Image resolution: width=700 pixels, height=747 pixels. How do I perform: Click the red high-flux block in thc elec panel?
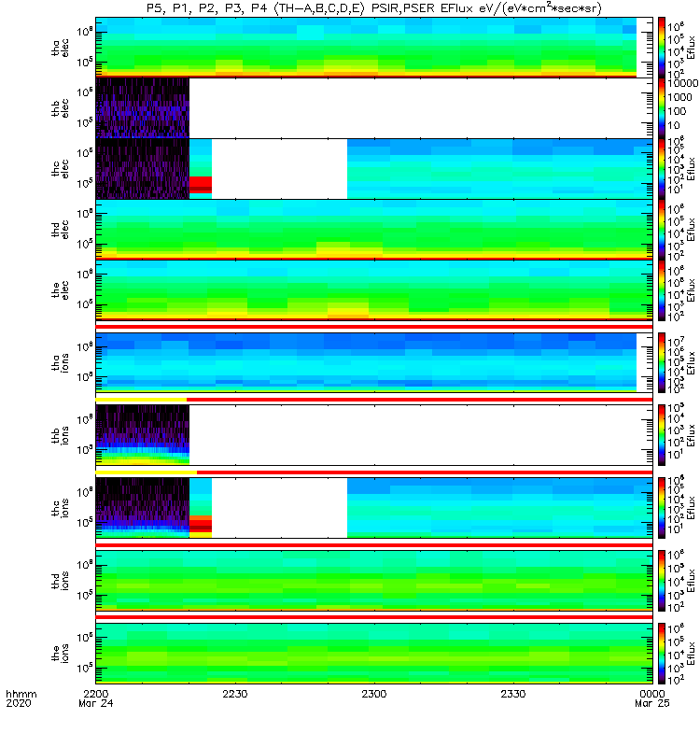click(201, 184)
